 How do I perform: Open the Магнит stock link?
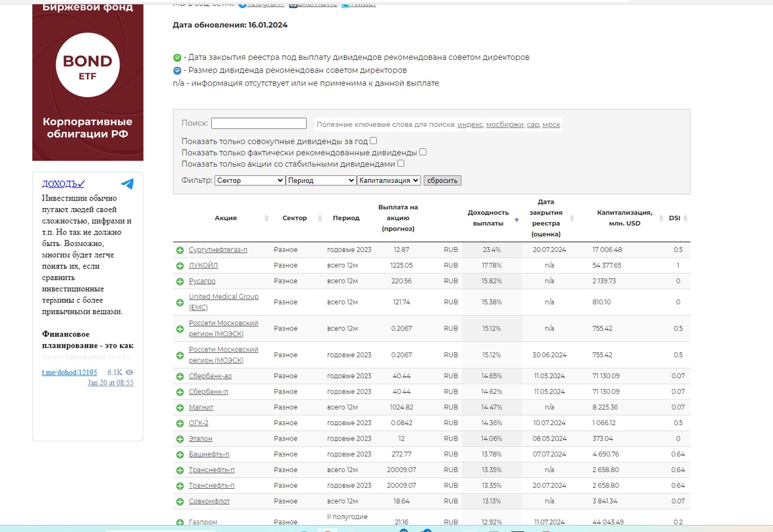click(201, 408)
